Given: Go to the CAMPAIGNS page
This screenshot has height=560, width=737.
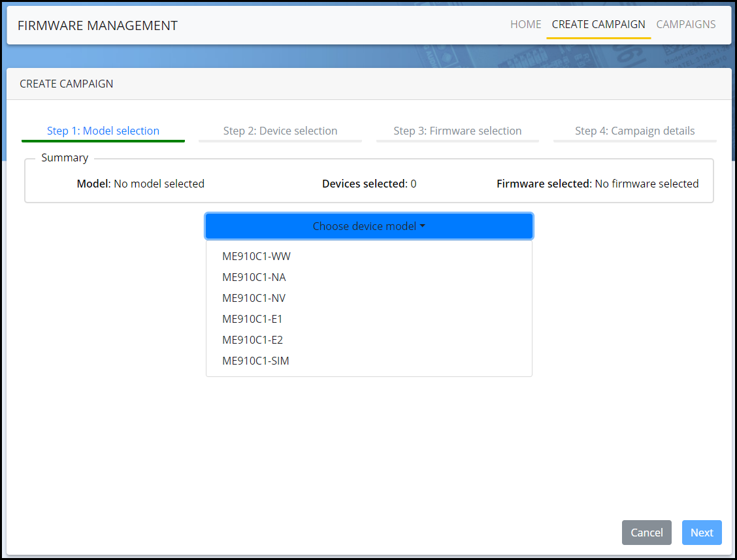Looking at the screenshot, I should point(686,24).
